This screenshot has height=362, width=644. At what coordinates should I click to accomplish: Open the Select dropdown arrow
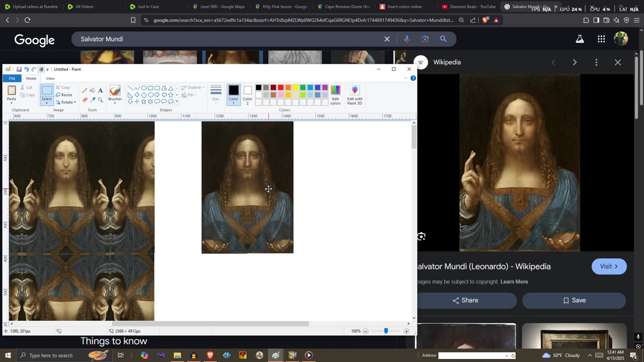(46, 103)
